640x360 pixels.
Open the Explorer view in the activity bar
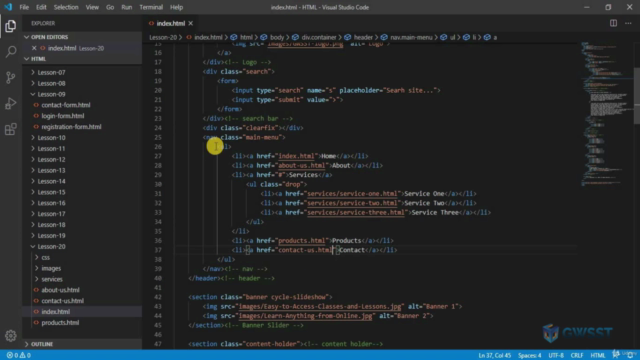pos(11,26)
